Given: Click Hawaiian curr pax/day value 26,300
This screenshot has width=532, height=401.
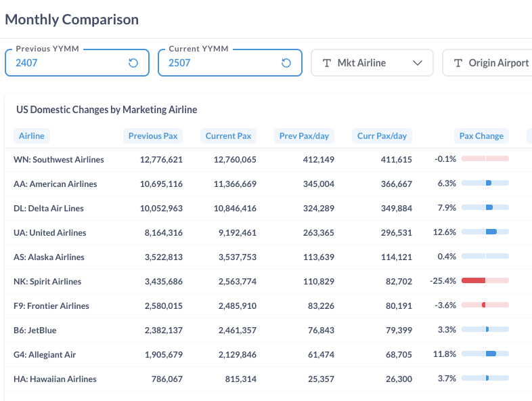Looking at the screenshot, I should (x=399, y=379).
